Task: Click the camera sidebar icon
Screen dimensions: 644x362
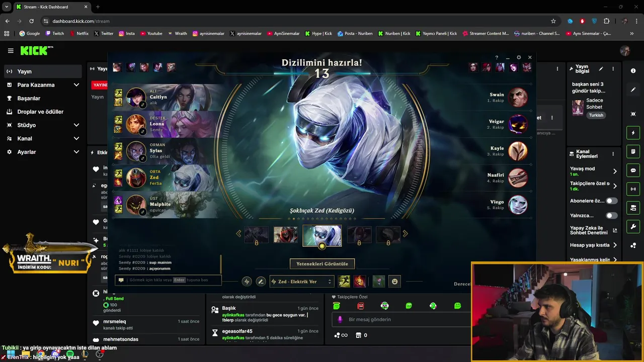Action: 633,208
